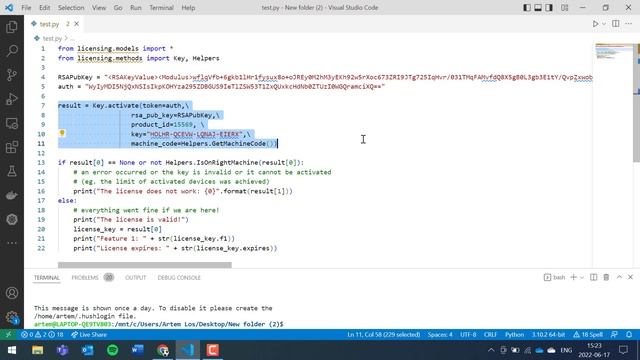Create a new terminal with plus icon
The height and width of the screenshot is (360, 640).
573,278
